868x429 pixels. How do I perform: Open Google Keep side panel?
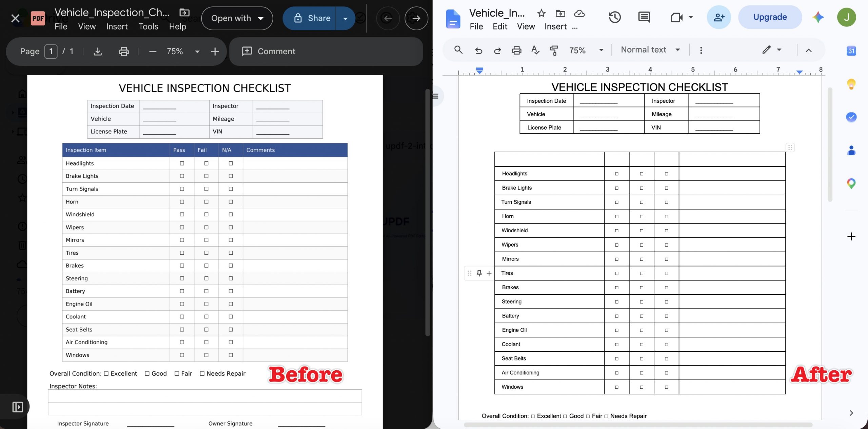tap(851, 84)
